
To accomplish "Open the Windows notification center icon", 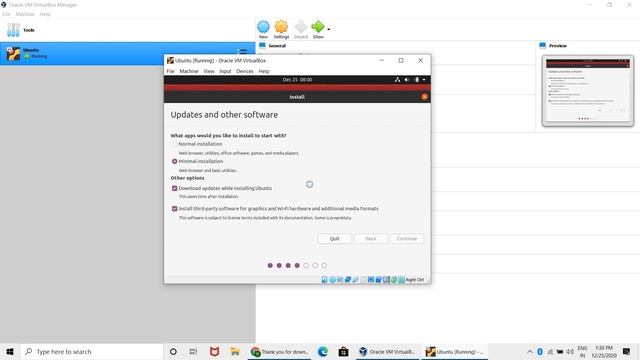I will [x=626, y=351].
